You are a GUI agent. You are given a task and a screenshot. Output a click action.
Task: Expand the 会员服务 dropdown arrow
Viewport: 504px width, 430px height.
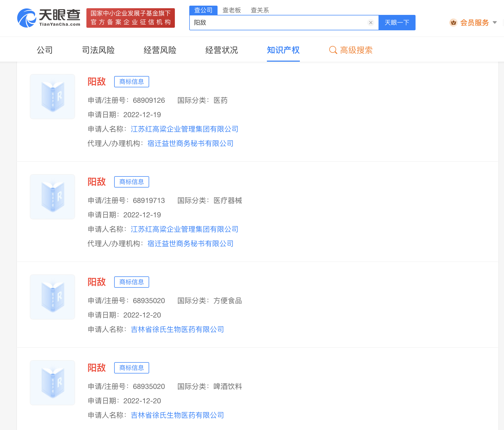(495, 23)
